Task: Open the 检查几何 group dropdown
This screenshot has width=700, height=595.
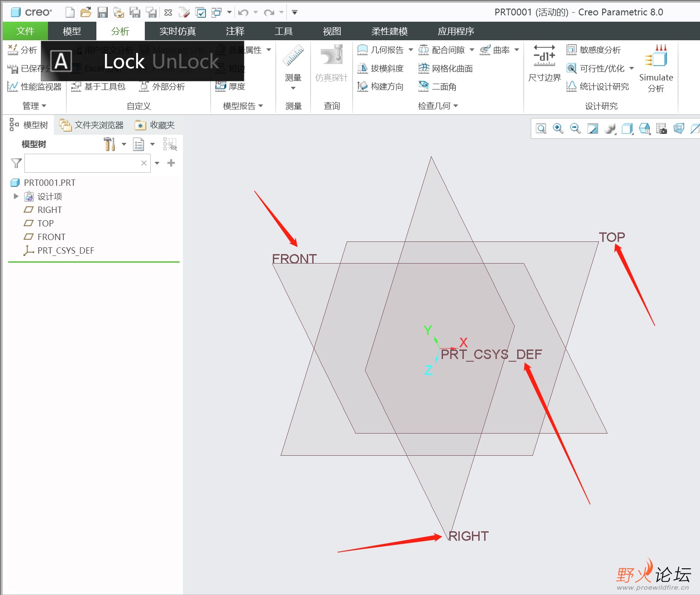Action: click(x=438, y=106)
